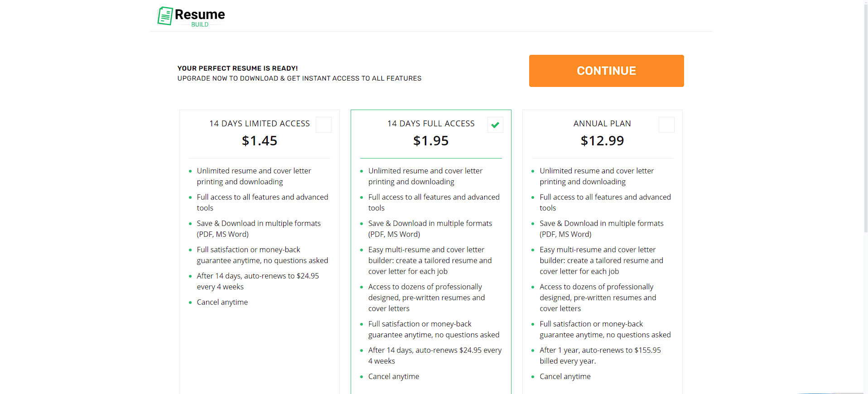Click the 14 DAYS LIMITED ACCESS heading
This screenshot has width=868, height=394.
pos(259,124)
